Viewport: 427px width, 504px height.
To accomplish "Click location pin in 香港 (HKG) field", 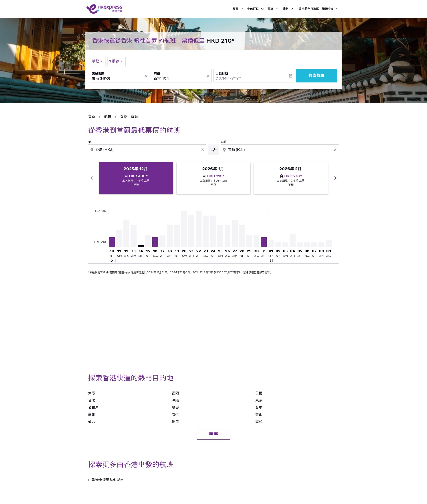I will pos(92,150).
